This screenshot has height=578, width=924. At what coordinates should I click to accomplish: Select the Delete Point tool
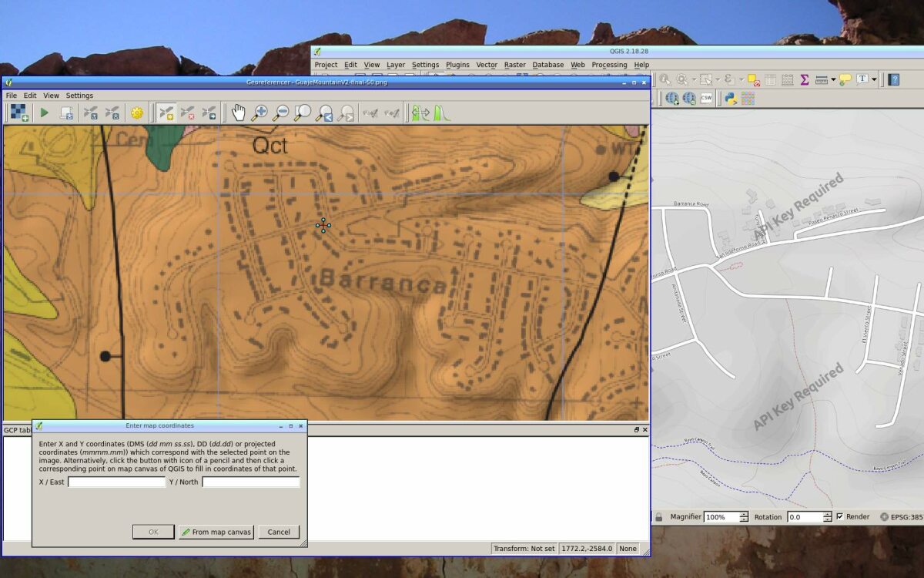(188, 113)
